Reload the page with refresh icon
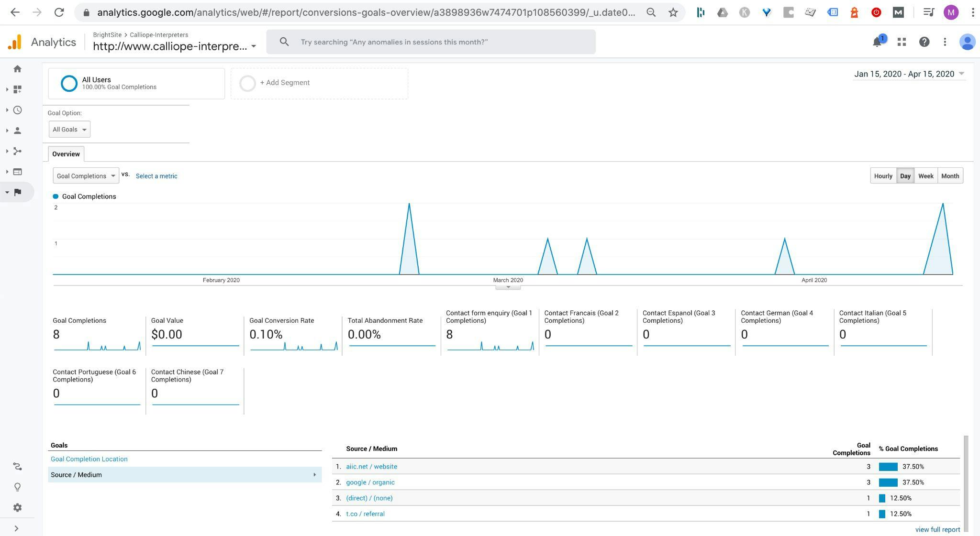 59,12
